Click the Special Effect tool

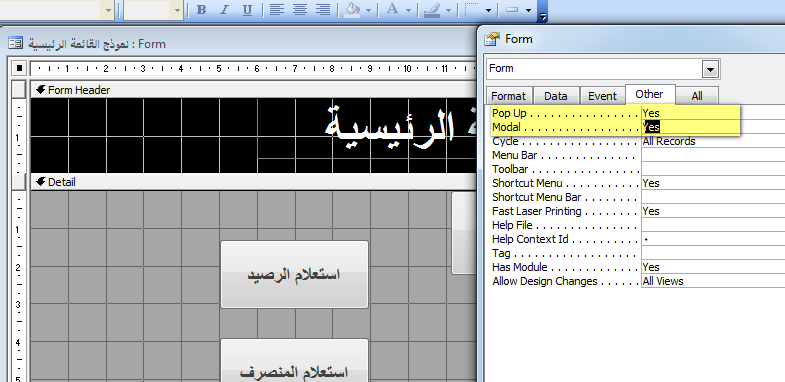[512, 10]
